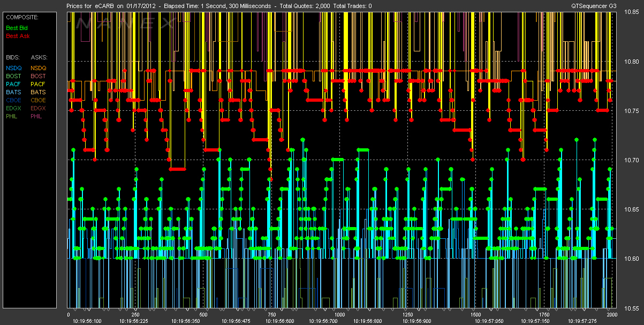Click the 10.55 price axis label
This screenshot has height=325, width=644.
[631, 308]
